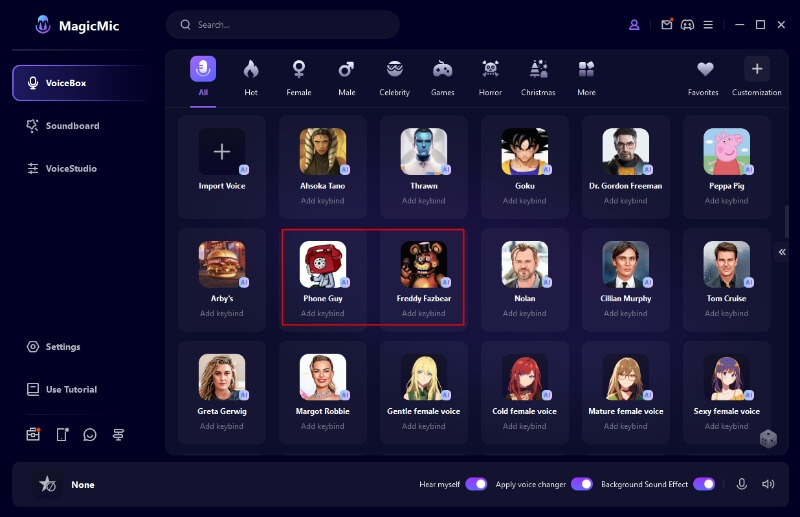This screenshot has height=517, width=800.
Task: Click the None current voice label
Action: tap(83, 484)
